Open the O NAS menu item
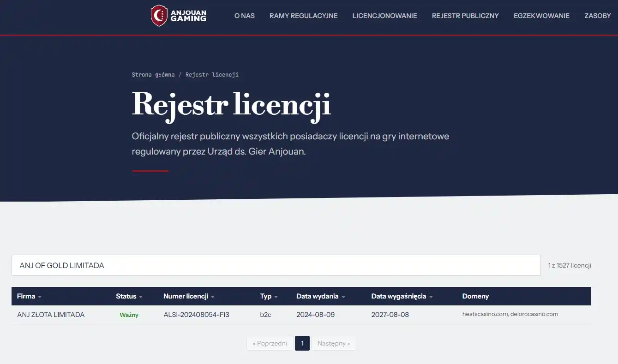This screenshot has width=618, height=364. pos(245,16)
